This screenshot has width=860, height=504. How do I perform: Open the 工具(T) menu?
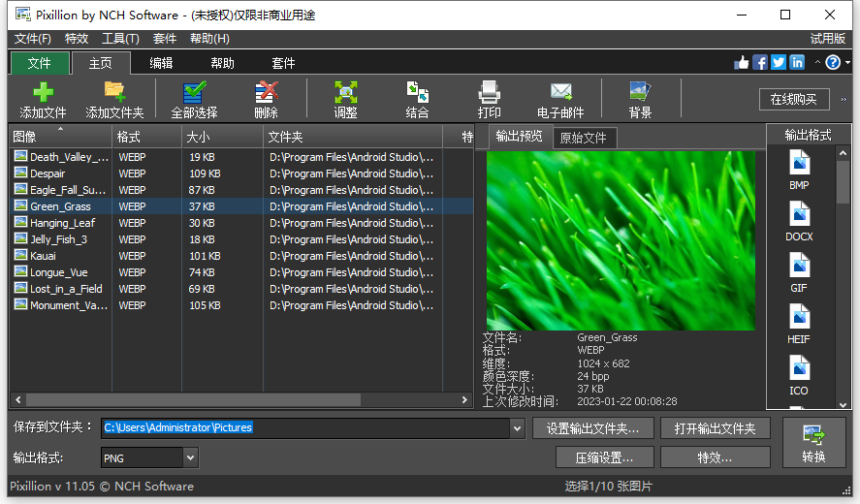[120, 39]
